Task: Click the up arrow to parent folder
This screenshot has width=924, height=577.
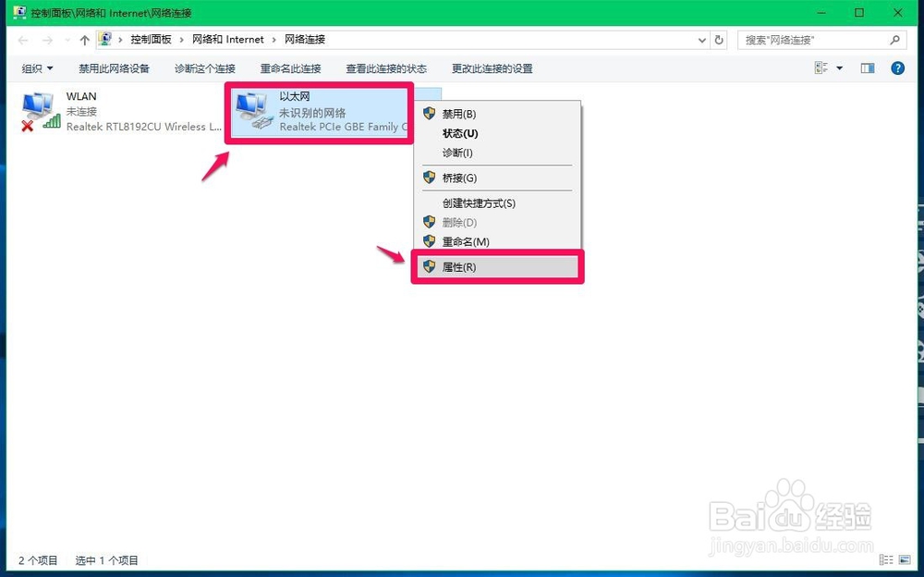Action: pos(83,39)
